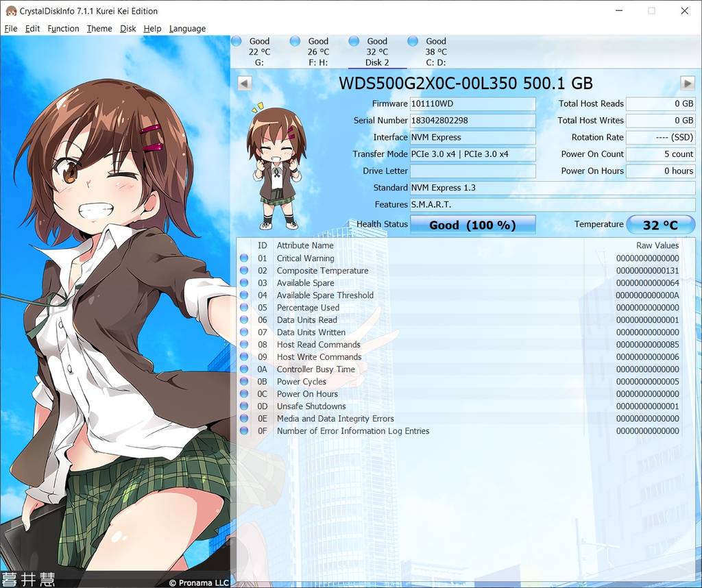Click the right arrow to view next disk

pos(687,83)
